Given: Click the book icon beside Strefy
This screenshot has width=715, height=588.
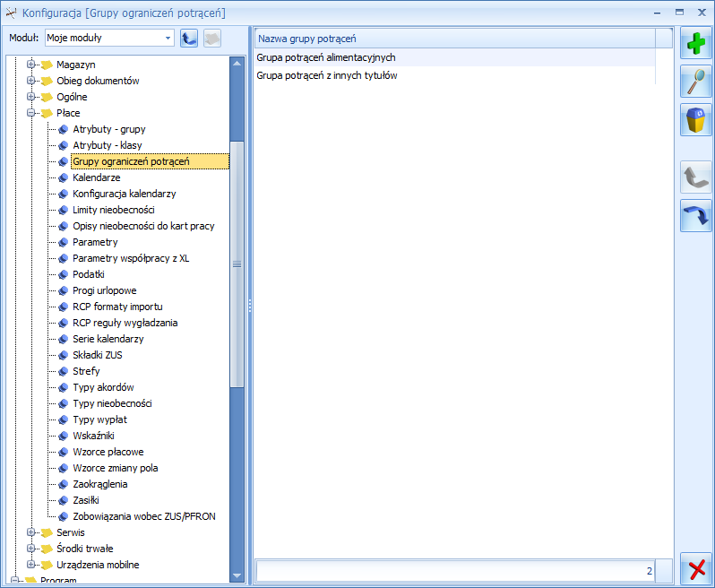Looking at the screenshot, I should tap(64, 371).
